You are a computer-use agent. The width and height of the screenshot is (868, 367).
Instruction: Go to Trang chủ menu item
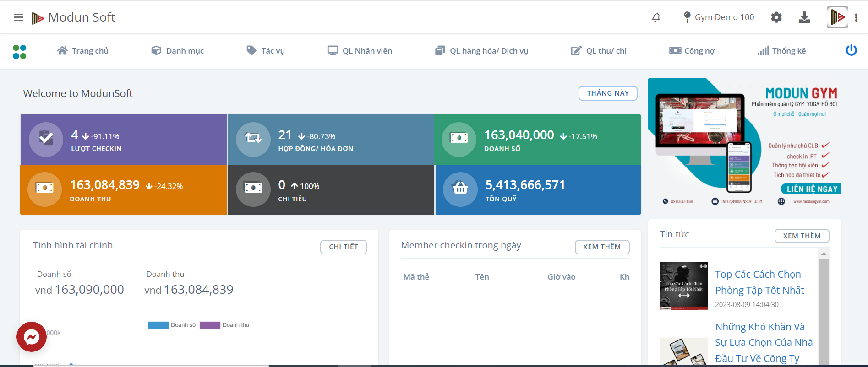83,51
